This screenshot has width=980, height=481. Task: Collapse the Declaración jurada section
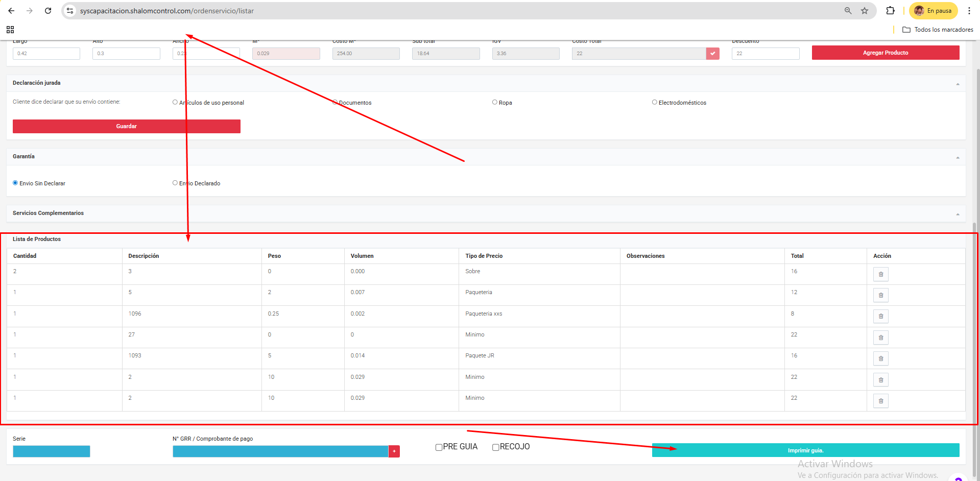(x=958, y=84)
